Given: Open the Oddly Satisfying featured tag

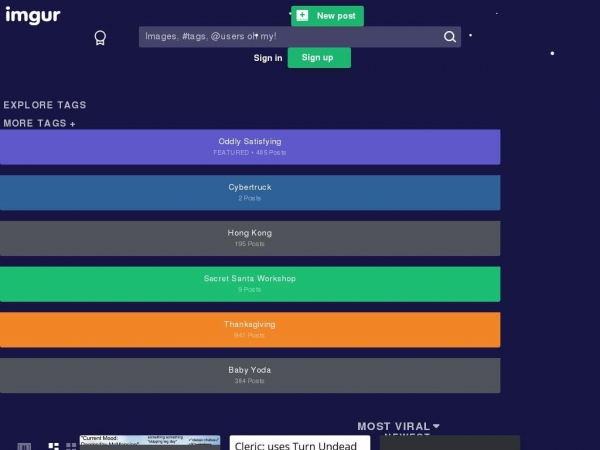Looking at the screenshot, I should [250, 147].
